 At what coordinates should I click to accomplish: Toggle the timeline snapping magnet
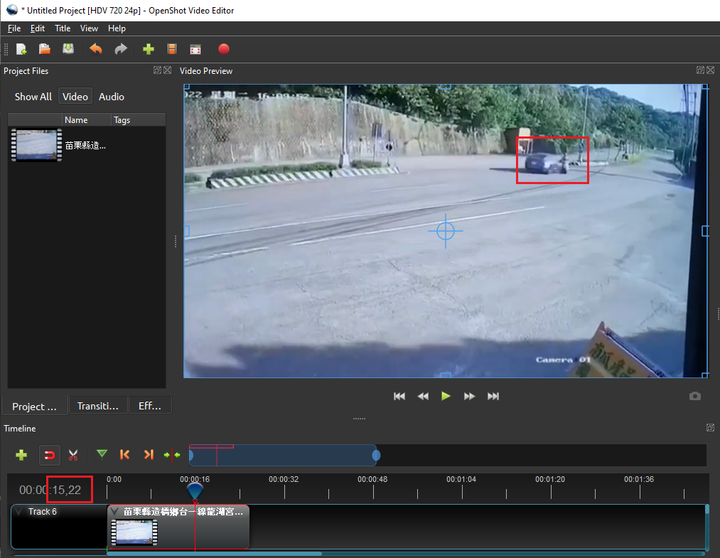49,455
